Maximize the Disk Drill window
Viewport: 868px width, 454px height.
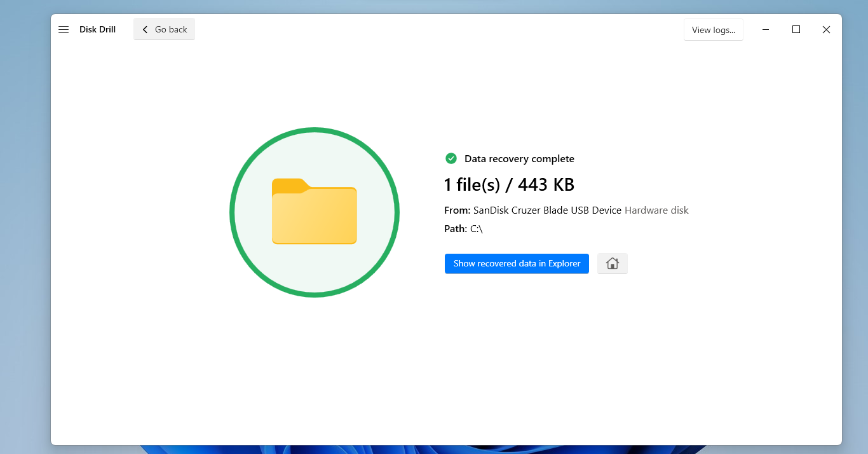coord(796,29)
